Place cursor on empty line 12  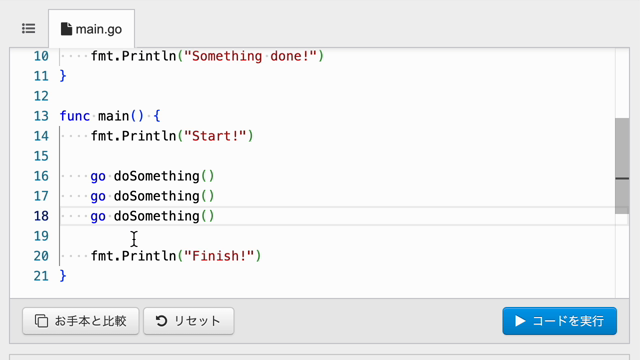pyautogui.click(x=327, y=96)
